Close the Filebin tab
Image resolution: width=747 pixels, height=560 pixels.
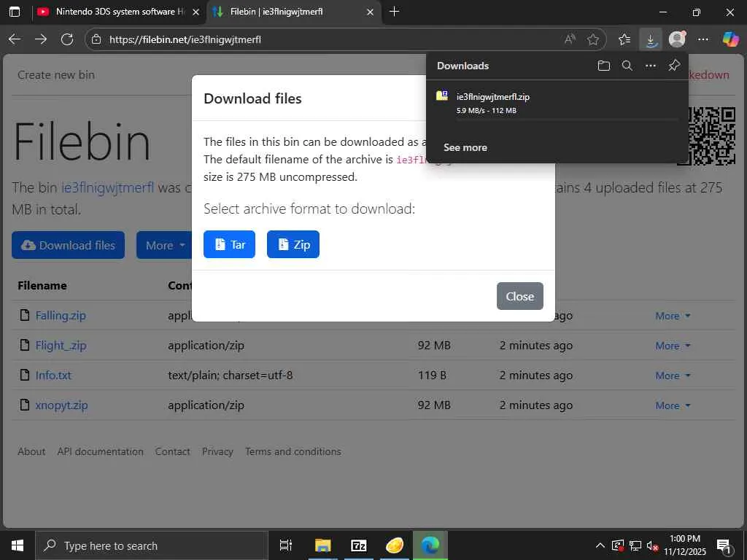point(370,12)
